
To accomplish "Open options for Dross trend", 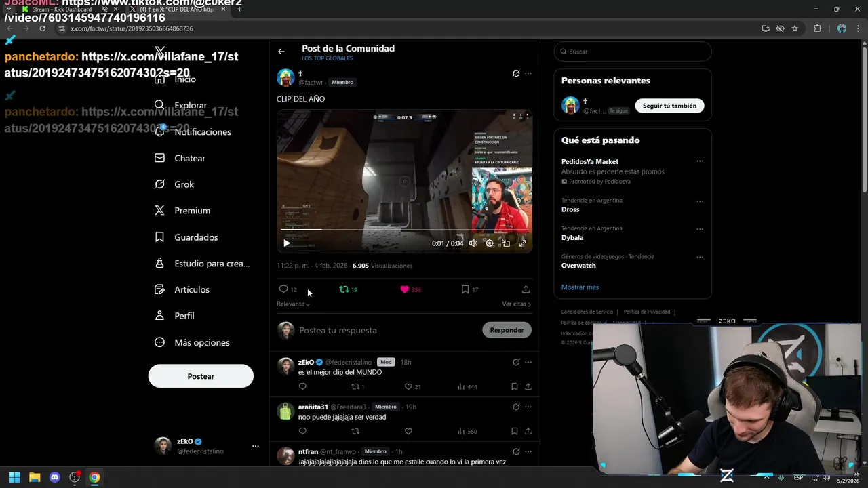I will [x=700, y=201].
